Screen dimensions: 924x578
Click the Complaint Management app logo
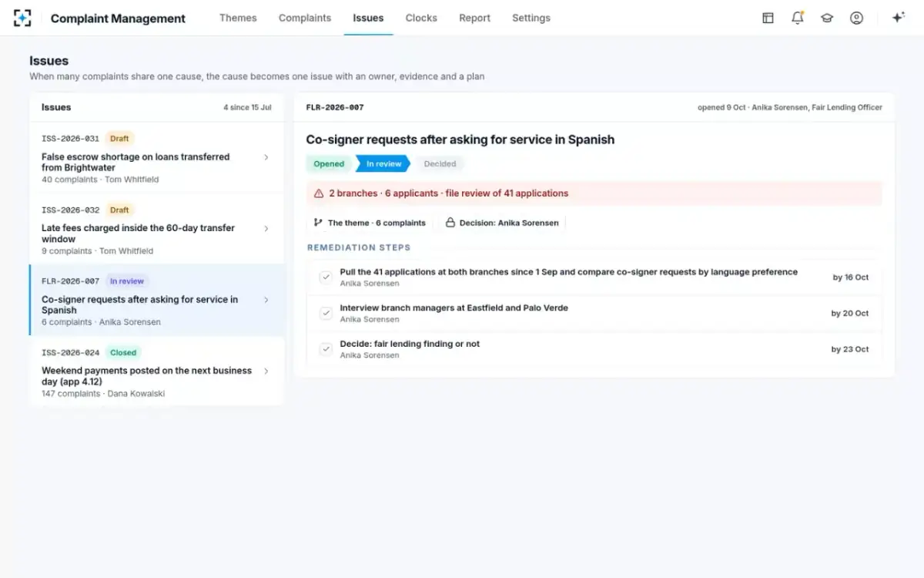point(22,18)
